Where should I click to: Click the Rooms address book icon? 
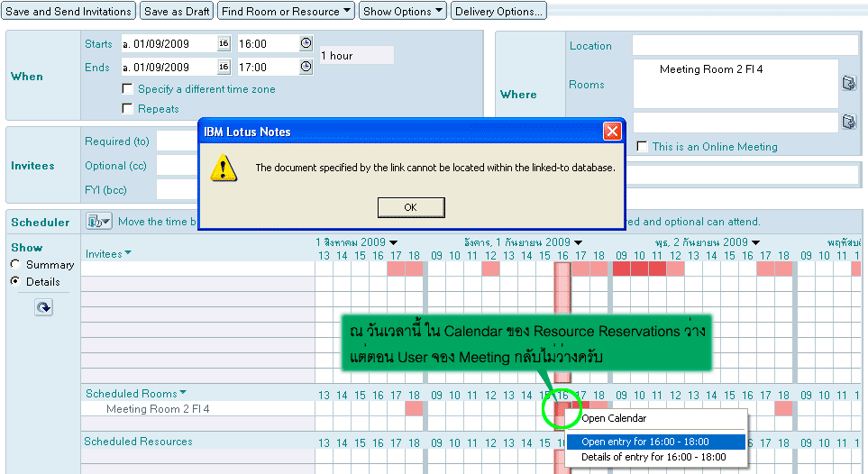click(x=849, y=83)
